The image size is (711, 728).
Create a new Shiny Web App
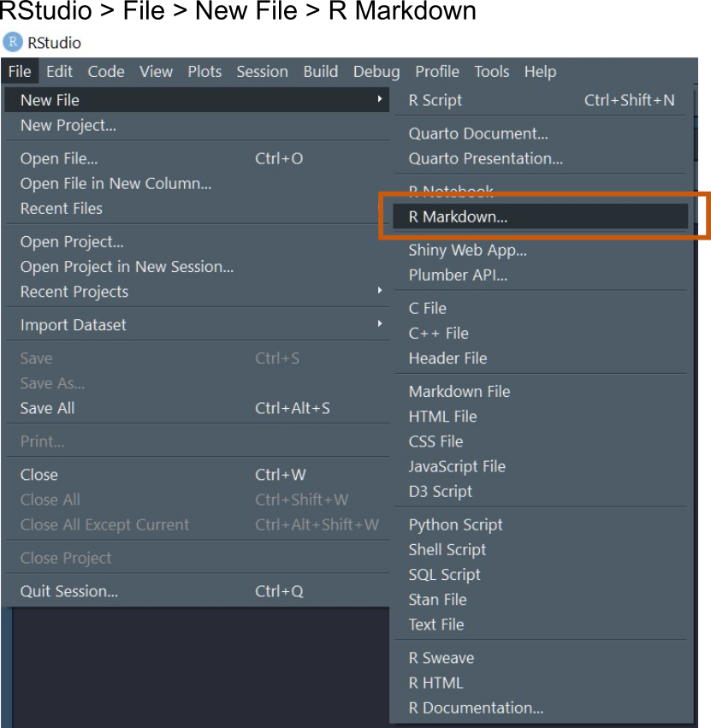(541, 251)
